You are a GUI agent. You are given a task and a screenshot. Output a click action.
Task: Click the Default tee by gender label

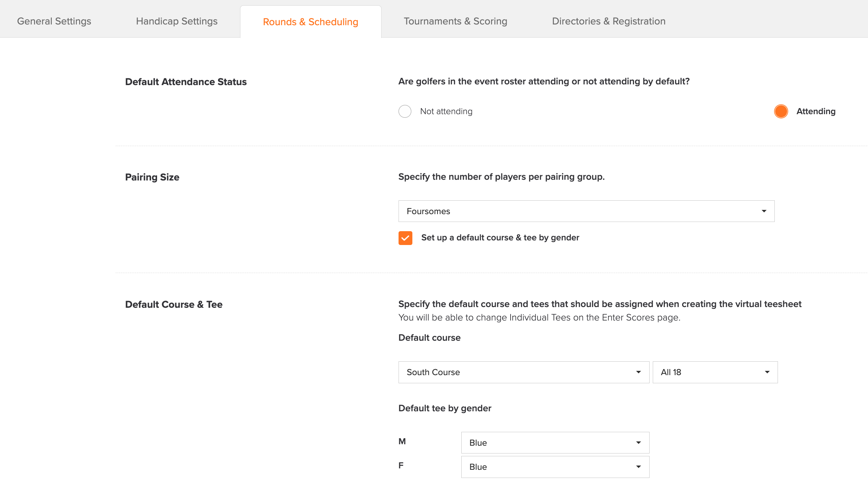tap(445, 408)
